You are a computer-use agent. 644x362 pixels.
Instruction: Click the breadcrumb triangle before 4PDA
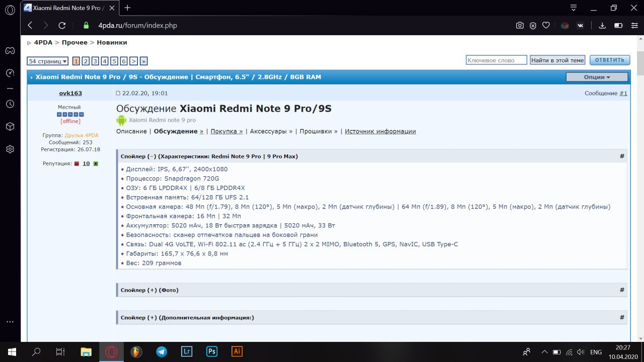click(29, 43)
